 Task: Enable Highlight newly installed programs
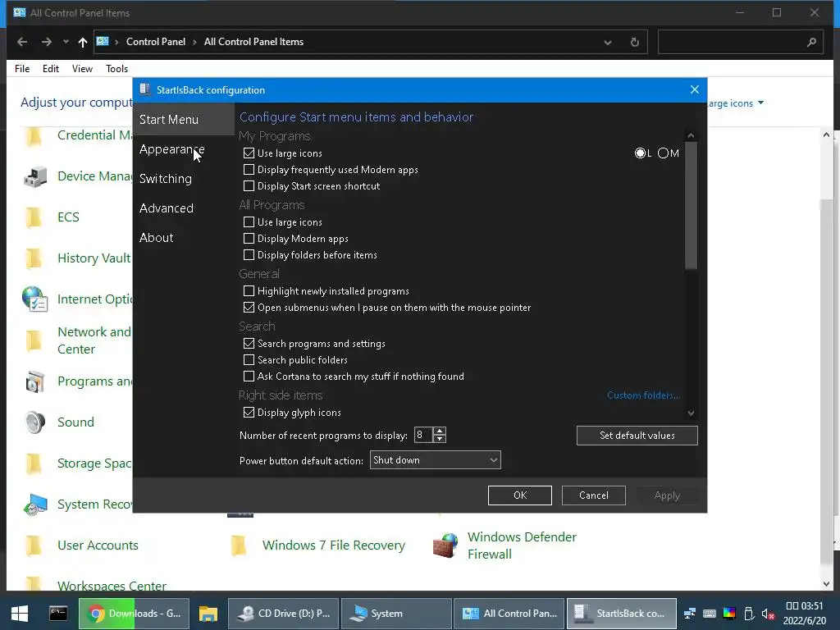click(x=249, y=291)
